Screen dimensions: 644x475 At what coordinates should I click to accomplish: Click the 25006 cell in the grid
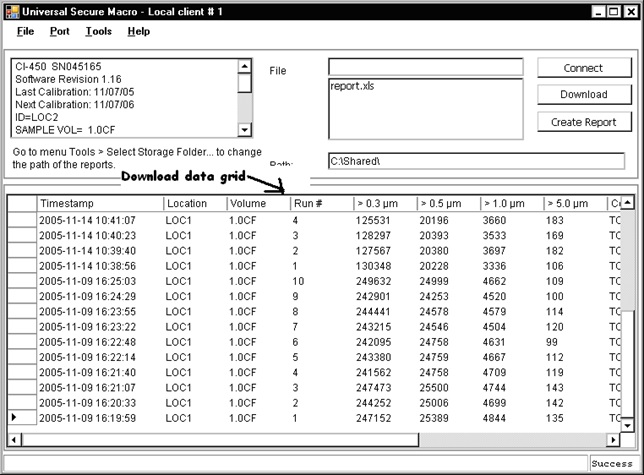point(434,403)
